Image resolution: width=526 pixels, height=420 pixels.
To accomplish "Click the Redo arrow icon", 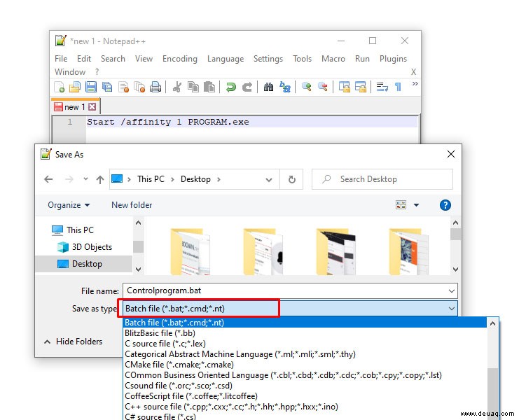I will (247, 87).
